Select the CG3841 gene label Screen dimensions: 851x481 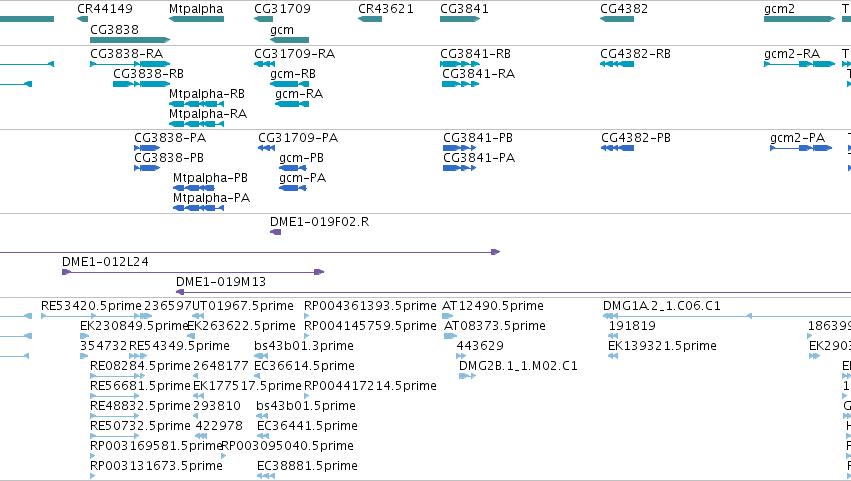click(464, 9)
